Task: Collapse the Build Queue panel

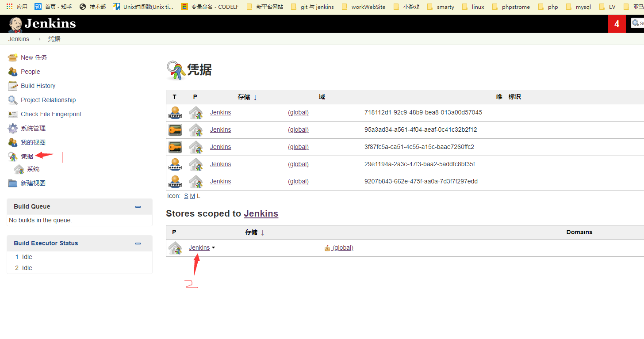Action: coord(138,206)
